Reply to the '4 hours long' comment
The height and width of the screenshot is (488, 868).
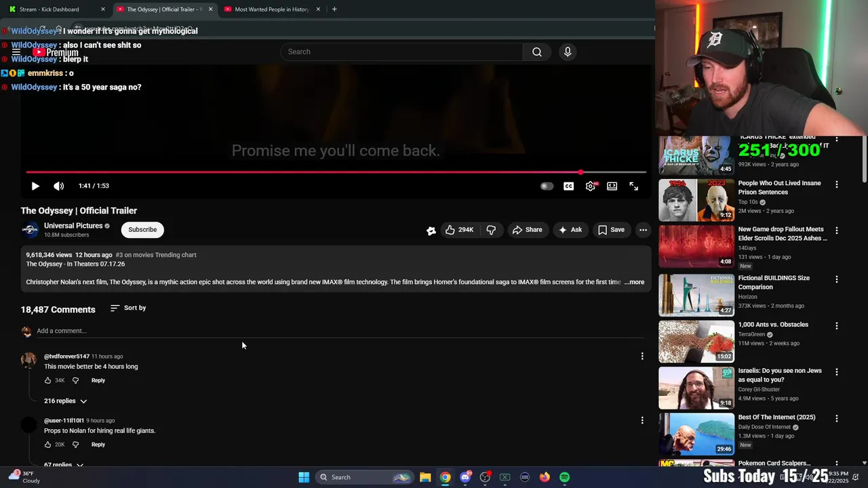pos(98,380)
